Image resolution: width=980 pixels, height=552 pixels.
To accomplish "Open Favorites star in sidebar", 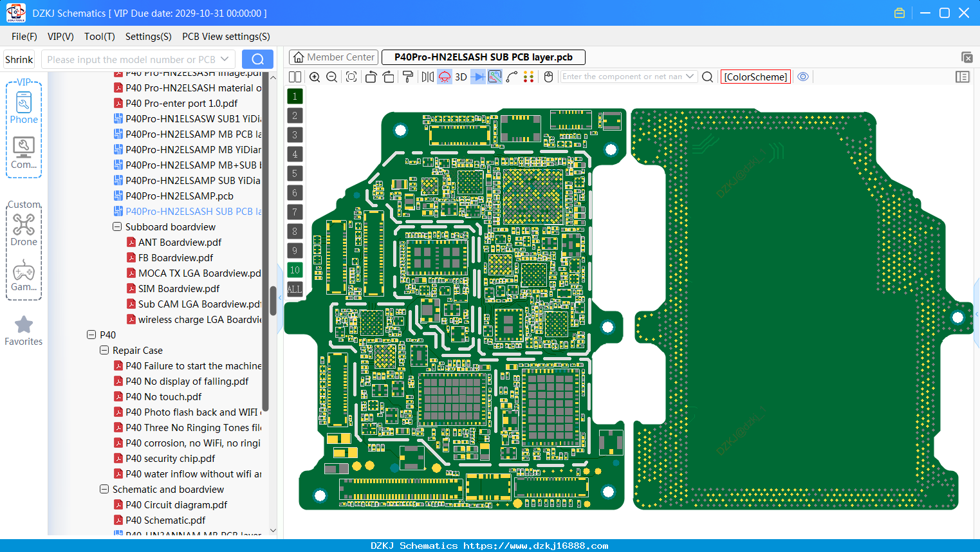I will 24,331.
